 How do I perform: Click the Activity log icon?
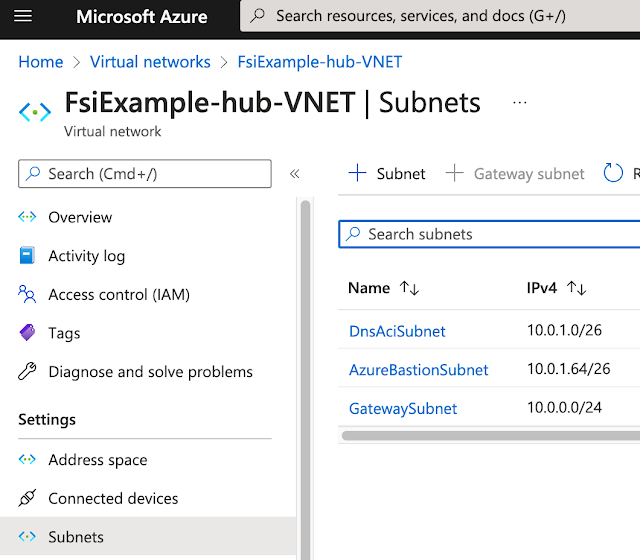tap(27, 256)
